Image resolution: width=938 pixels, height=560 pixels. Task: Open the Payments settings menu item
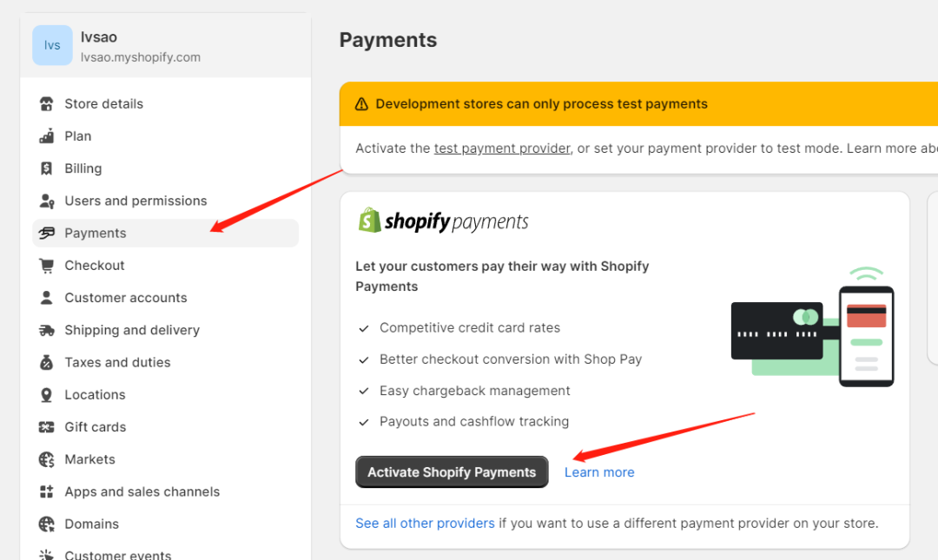point(96,233)
